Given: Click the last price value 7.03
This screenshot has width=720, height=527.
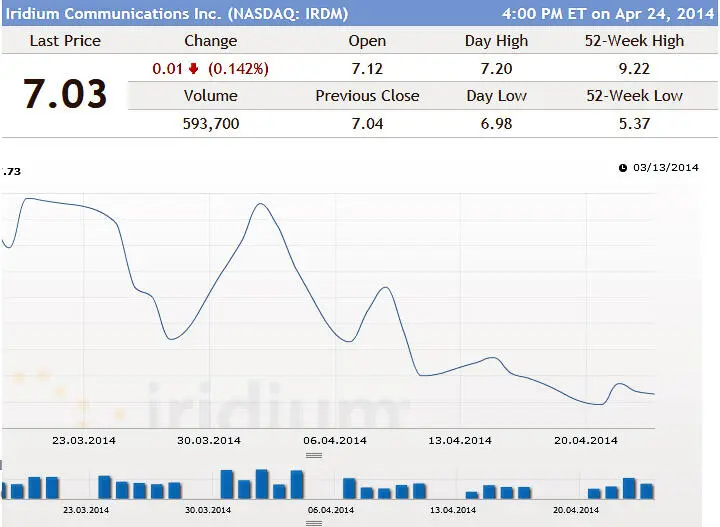Looking at the screenshot, I should (x=65, y=94).
